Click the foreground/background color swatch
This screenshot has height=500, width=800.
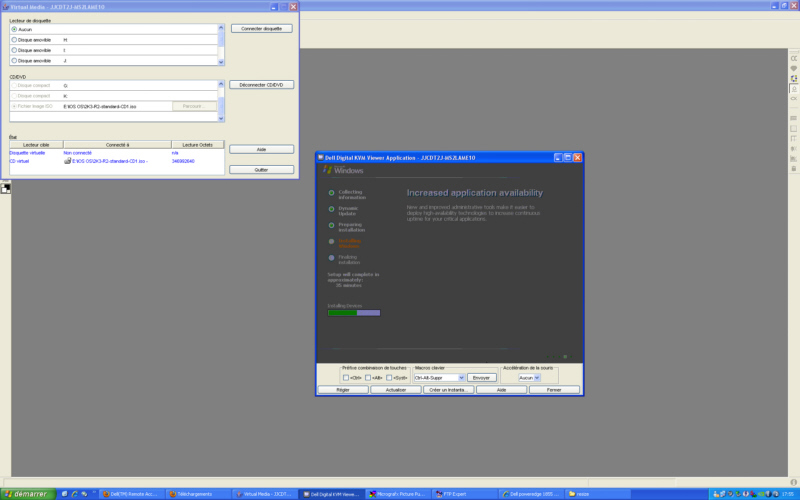(6, 188)
